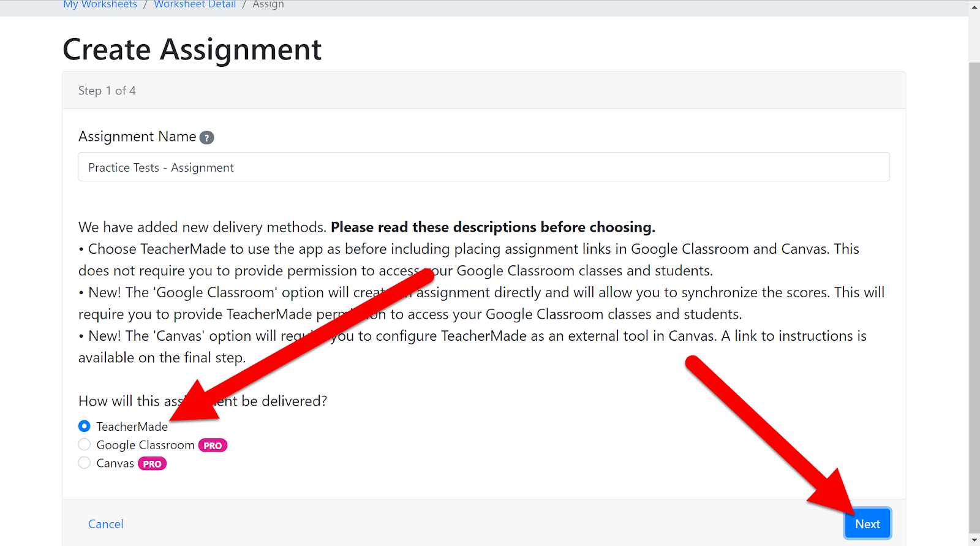This screenshot has width=980, height=546.
Task: Click the 'Assign' breadcrumb text
Action: 268,4
